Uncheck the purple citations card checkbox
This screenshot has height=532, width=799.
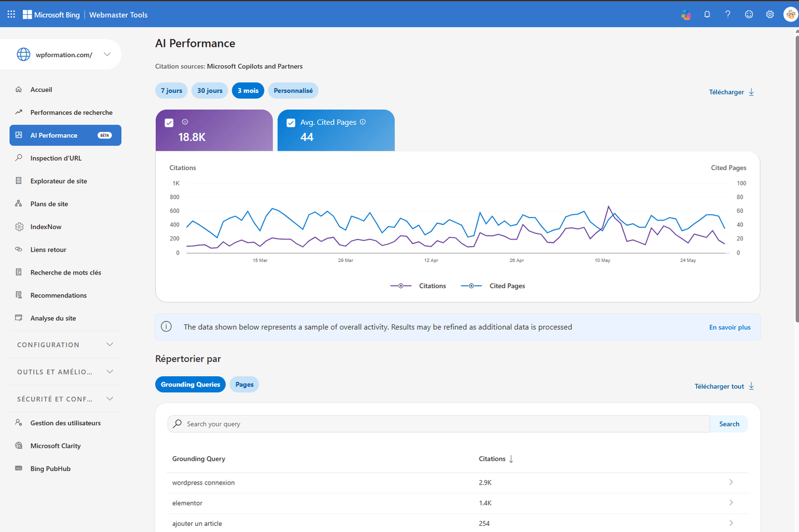169,123
